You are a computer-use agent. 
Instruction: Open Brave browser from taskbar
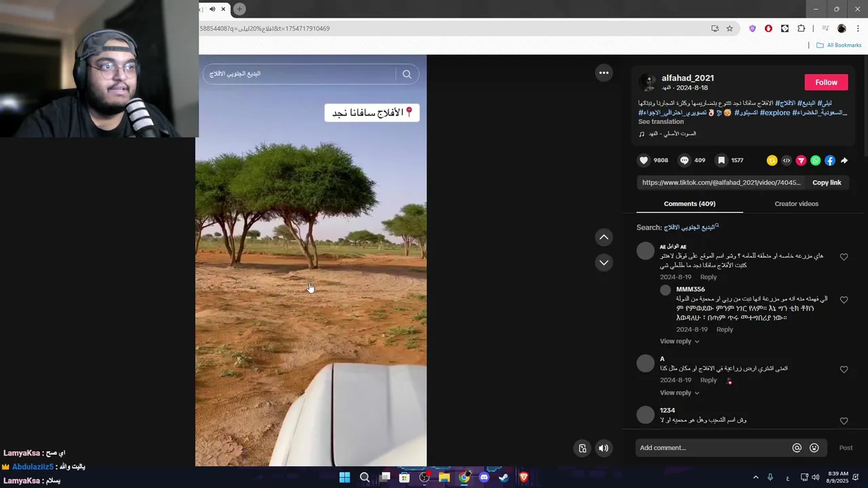coord(524,477)
